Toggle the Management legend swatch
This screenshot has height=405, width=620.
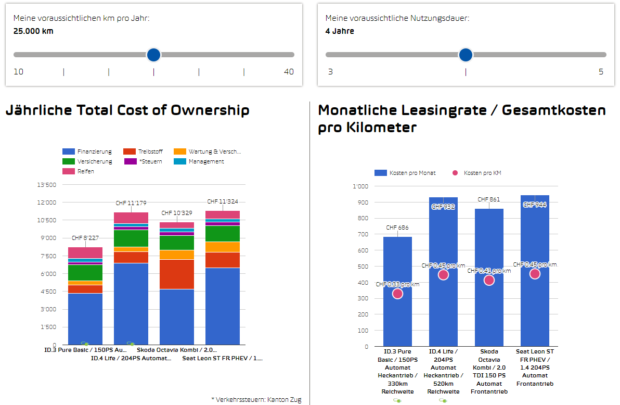[x=180, y=161]
